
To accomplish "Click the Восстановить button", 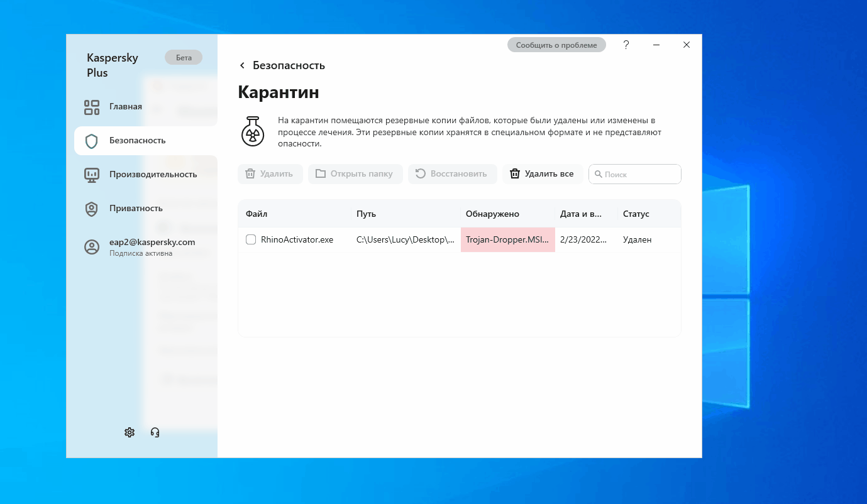I will click(x=453, y=174).
